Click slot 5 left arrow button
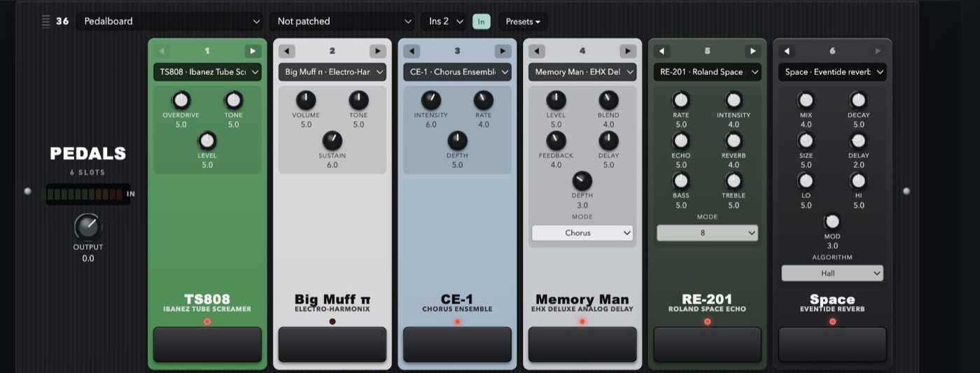 [662, 51]
